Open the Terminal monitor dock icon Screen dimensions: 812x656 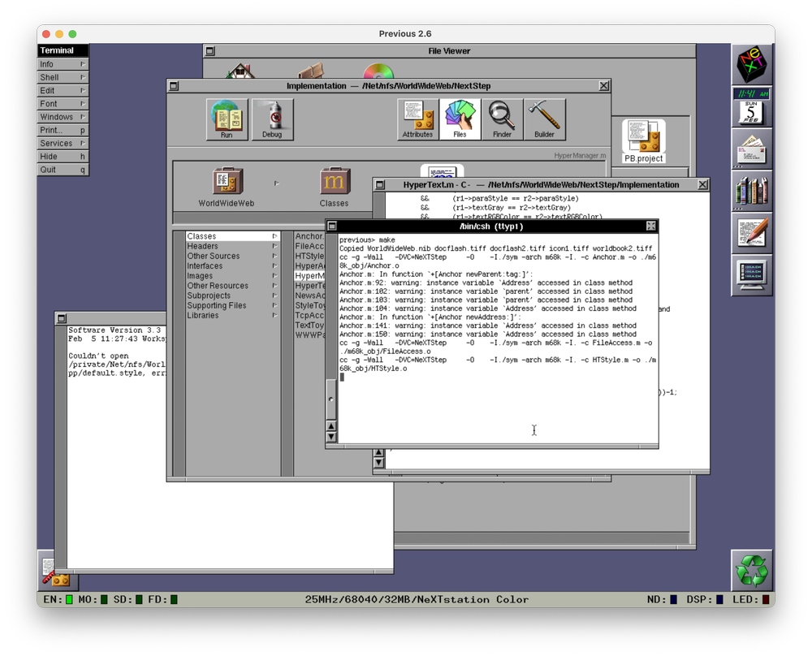(x=751, y=275)
